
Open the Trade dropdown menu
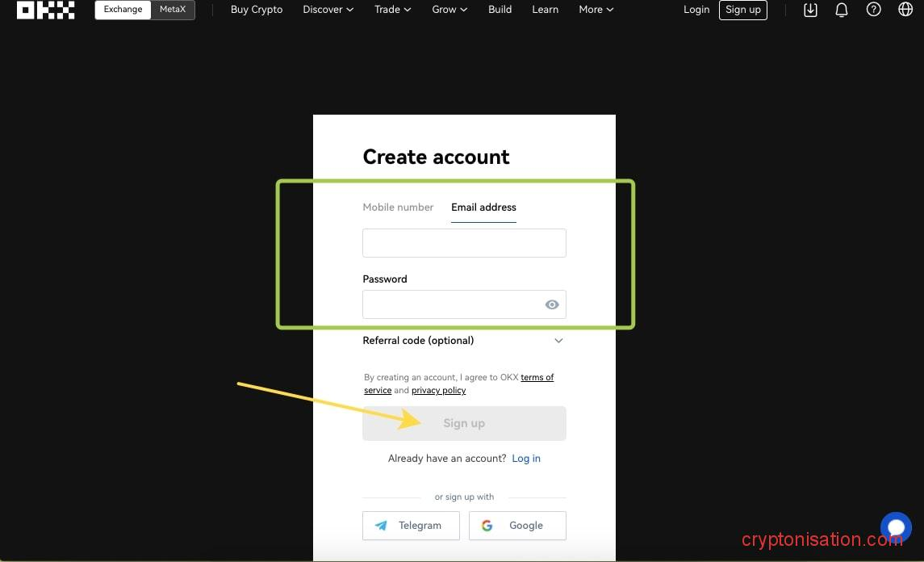(x=392, y=10)
